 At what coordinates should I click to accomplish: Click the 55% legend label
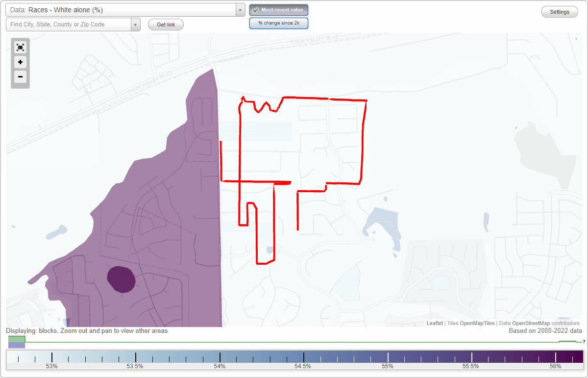click(x=388, y=366)
